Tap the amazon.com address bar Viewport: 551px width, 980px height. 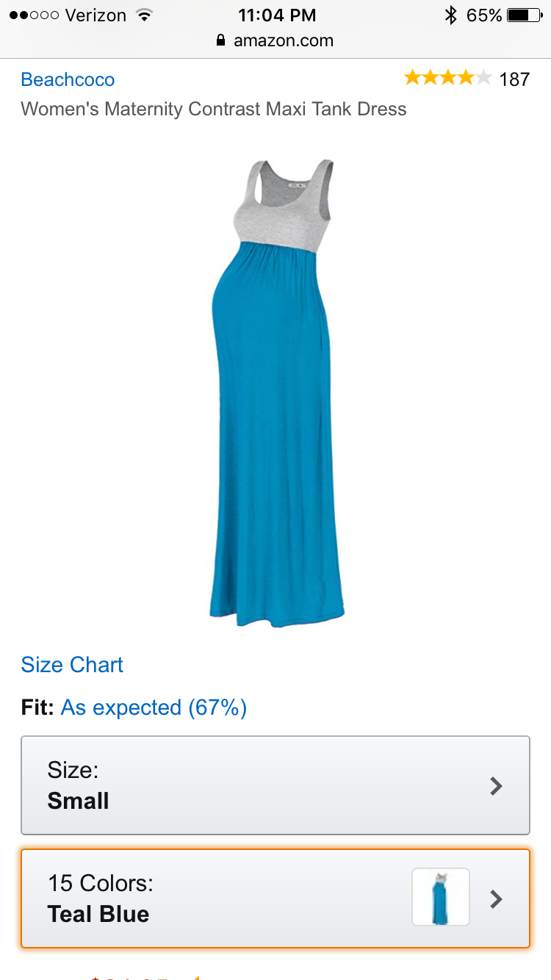(275, 41)
